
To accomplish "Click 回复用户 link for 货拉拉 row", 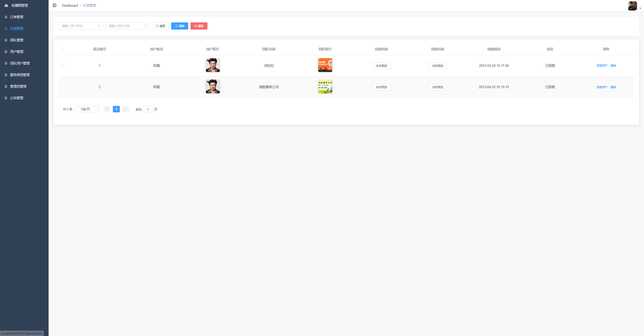I will pos(602,66).
